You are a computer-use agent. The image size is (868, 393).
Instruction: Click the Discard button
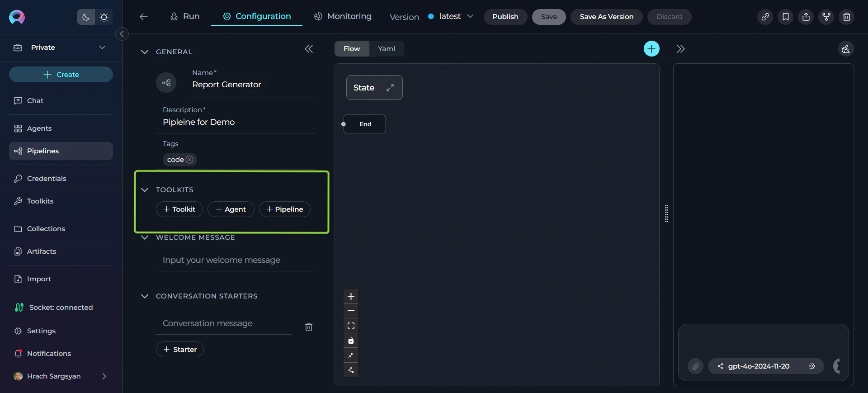[670, 17]
